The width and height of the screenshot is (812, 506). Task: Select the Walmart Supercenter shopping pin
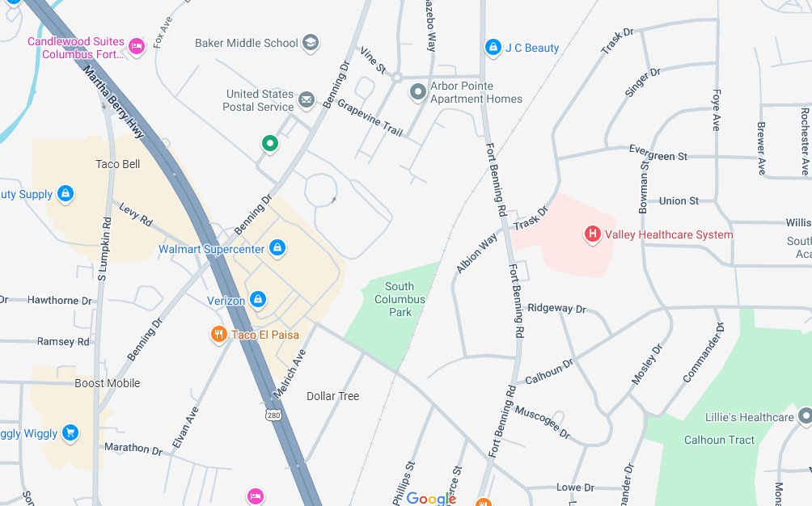coord(277,248)
